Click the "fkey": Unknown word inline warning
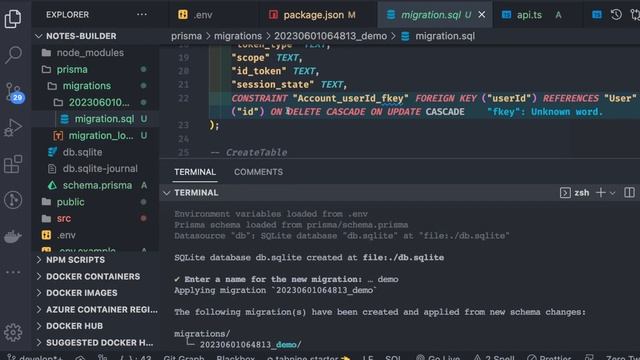 545,112
